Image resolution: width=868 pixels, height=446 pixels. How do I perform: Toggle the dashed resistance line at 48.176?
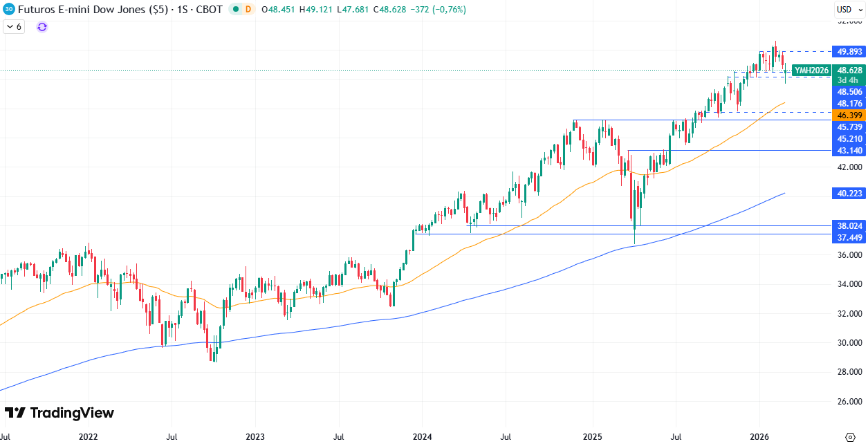pos(849,103)
